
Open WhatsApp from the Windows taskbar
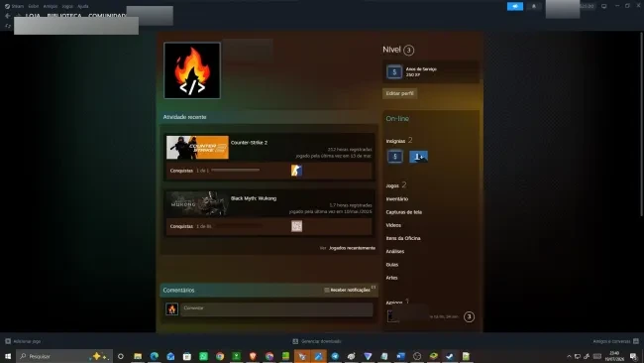[x=203, y=356]
